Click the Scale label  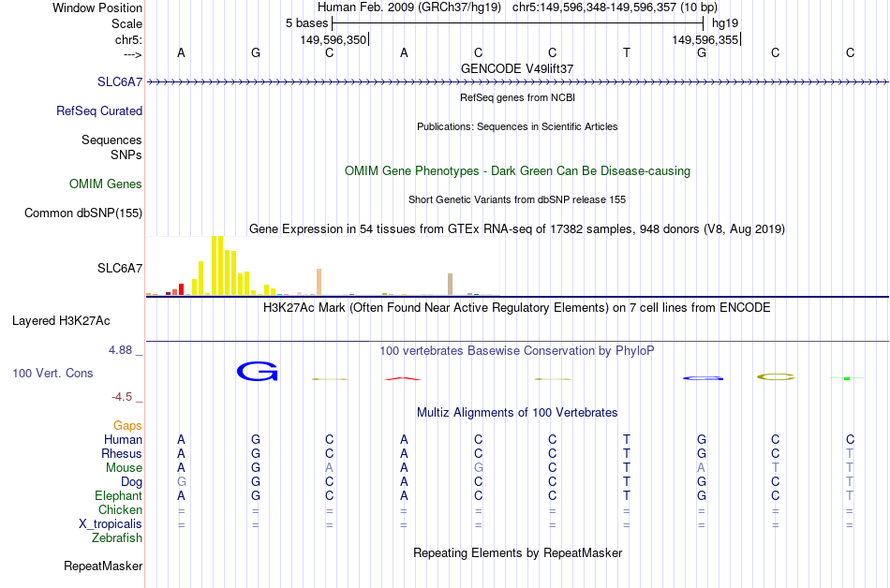pos(126,23)
